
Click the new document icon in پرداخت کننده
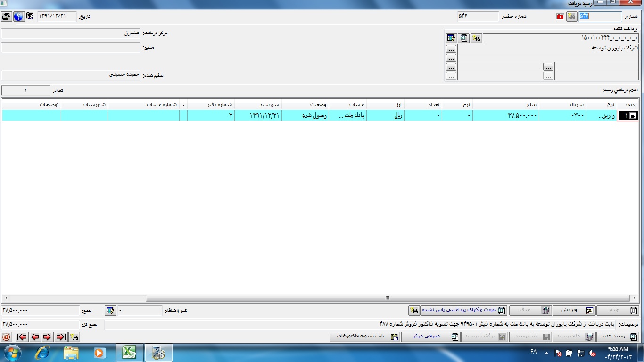(x=464, y=39)
